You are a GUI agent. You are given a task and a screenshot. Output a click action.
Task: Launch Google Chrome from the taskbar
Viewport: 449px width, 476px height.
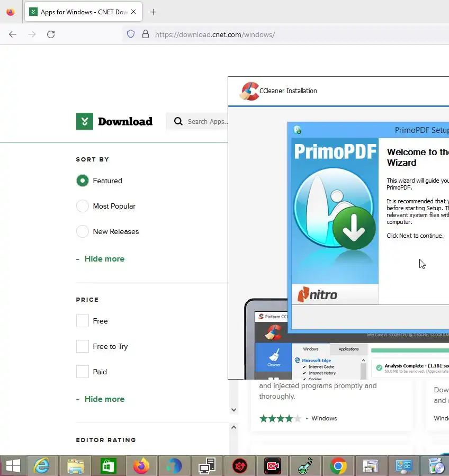(x=338, y=466)
